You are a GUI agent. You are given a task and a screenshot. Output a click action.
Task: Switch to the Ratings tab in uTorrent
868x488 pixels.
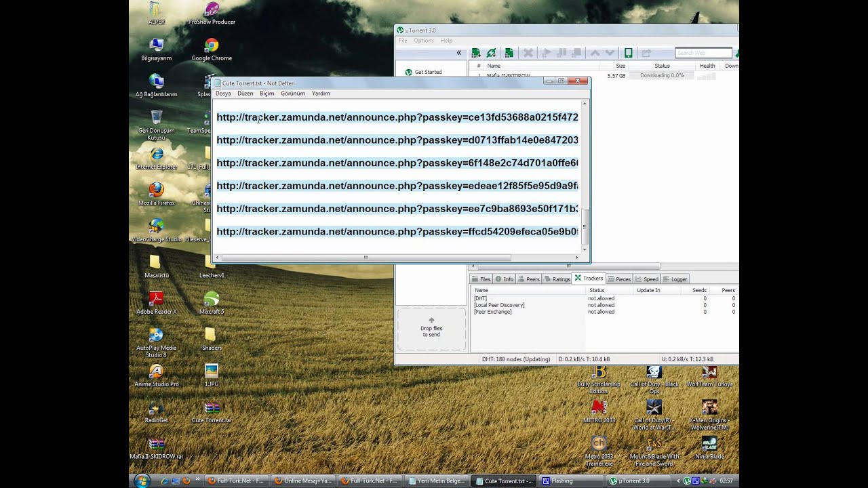pos(557,279)
